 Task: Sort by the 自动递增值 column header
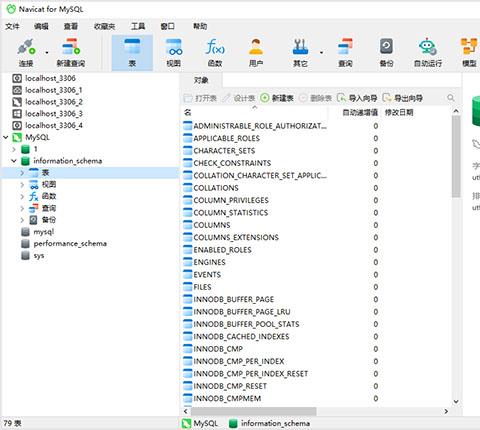360,113
